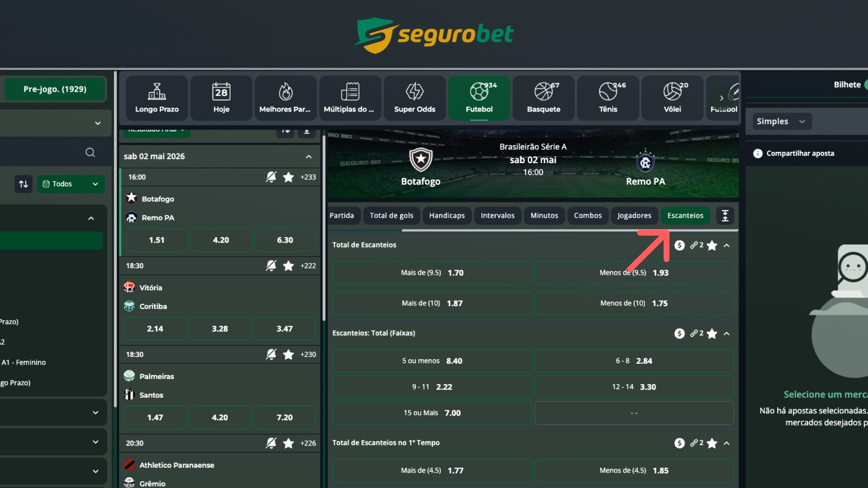Open the Todos filter dropdown
This screenshot has height=488, width=868.
(x=71, y=184)
